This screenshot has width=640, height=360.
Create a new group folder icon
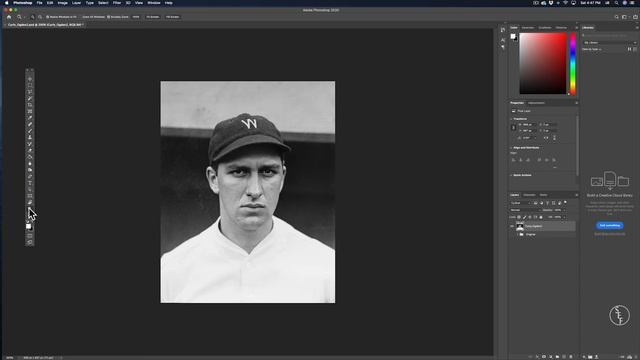[x=557, y=357]
